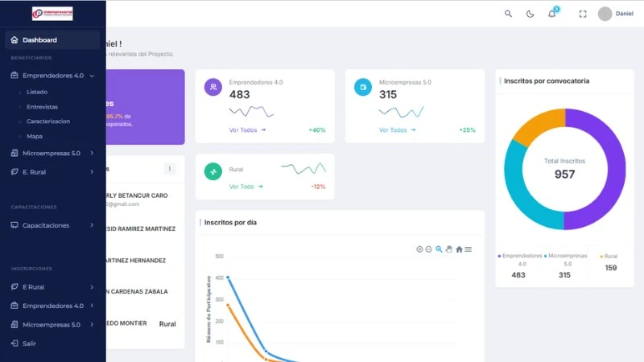
Task: Toggle dark mode with moon icon
Action: 530,14
